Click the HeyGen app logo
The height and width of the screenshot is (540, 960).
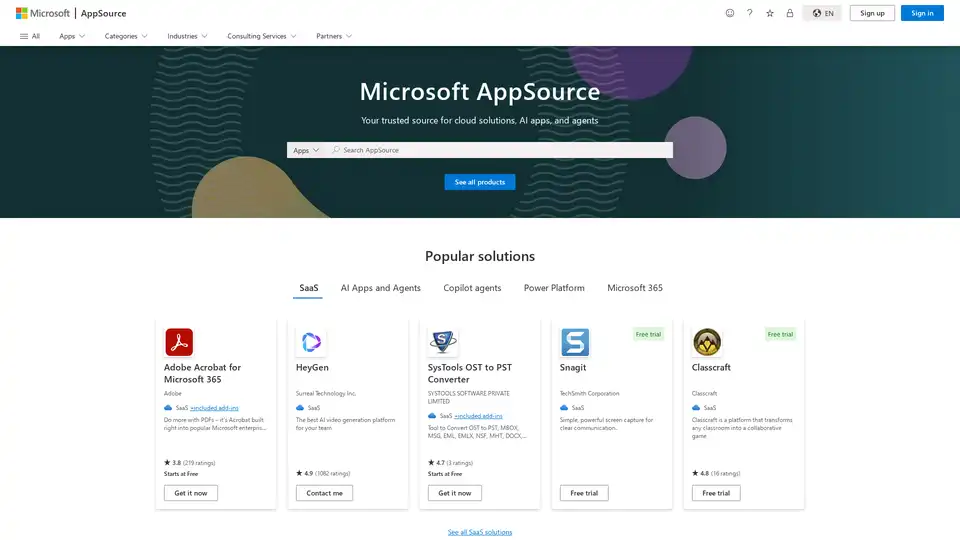311,342
